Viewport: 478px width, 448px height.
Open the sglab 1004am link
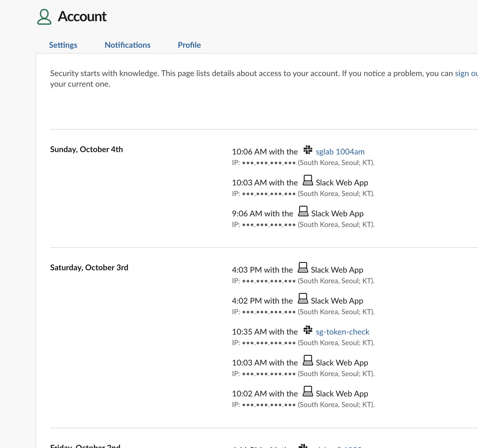pyautogui.click(x=340, y=152)
